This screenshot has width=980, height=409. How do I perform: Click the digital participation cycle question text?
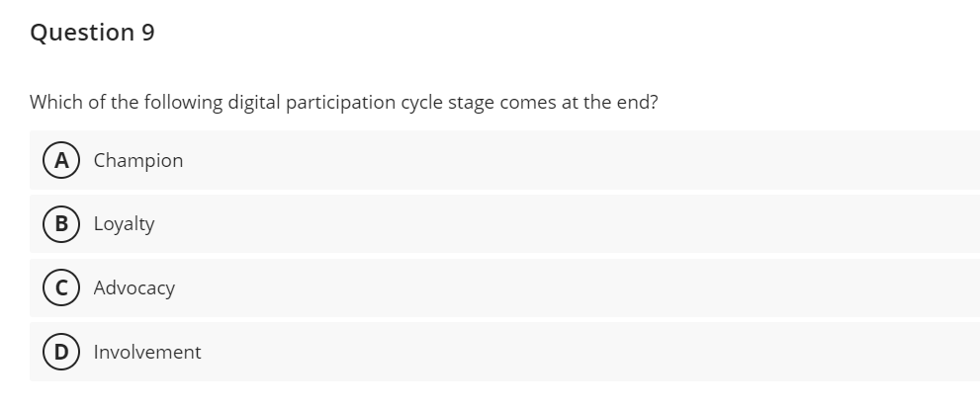pos(344,102)
